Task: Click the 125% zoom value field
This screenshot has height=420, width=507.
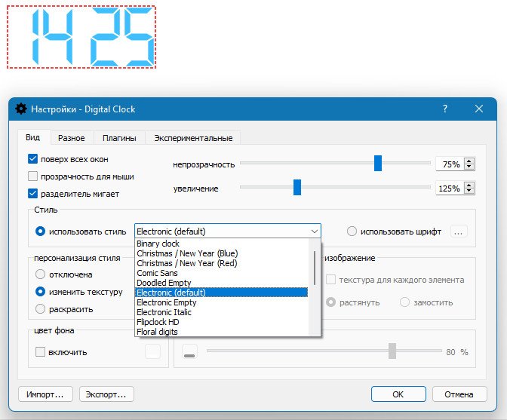Action: [450, 189]
